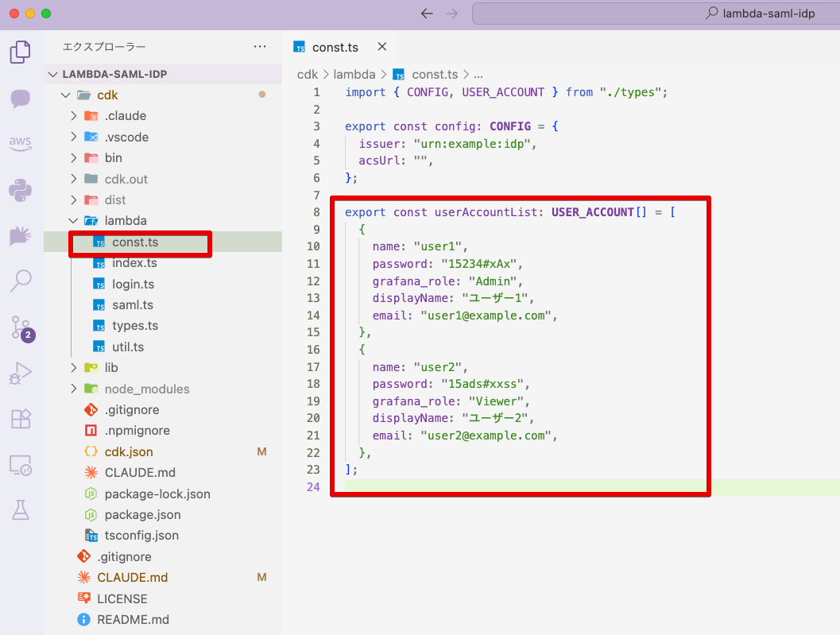The height and width of the screenshot is (635, 840).
Task: Open the Remote Explorer icon
Action: point(21,465)
